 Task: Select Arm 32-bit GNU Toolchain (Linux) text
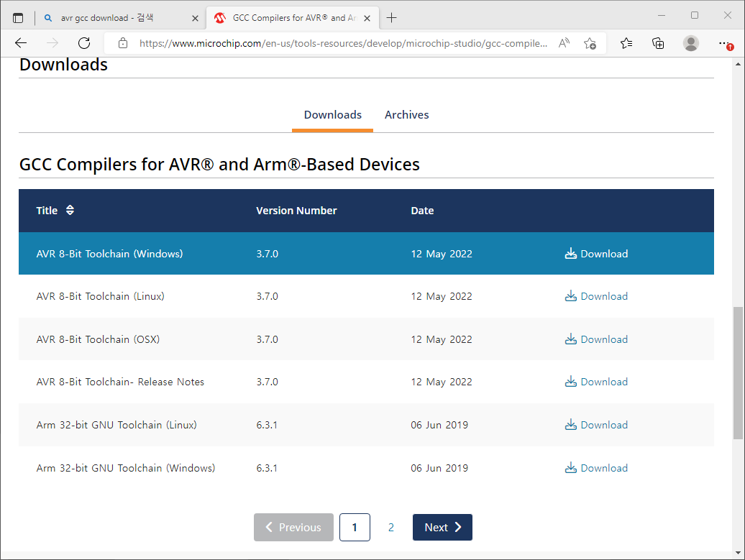coord(116,425)
